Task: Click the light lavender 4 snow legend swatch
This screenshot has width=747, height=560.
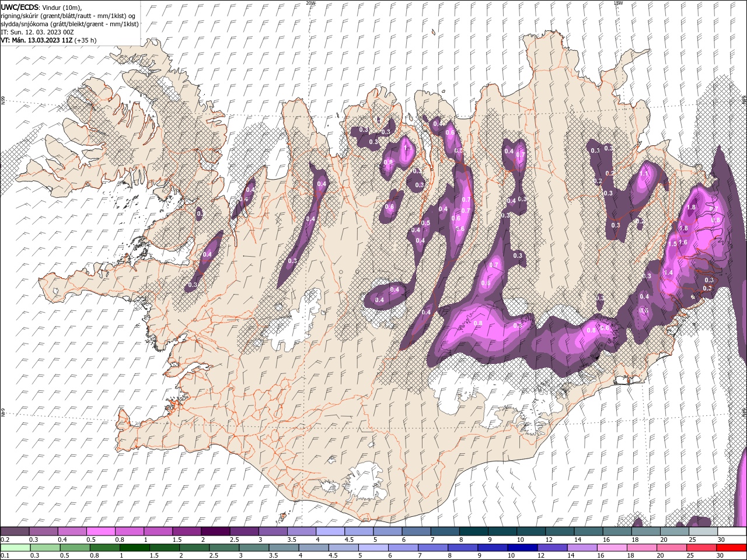Action: 329,531
